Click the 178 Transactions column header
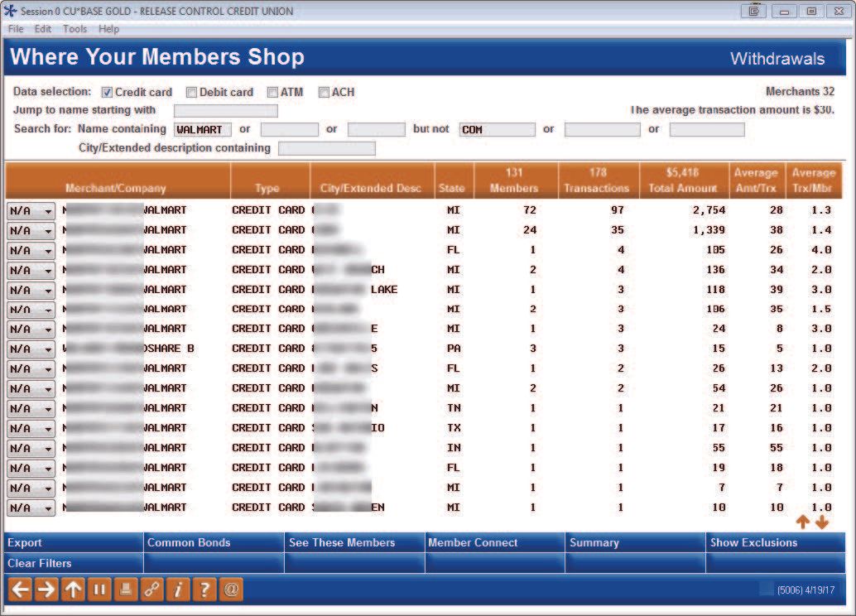This screenshot has width=856, height=616. click(599, 180)
